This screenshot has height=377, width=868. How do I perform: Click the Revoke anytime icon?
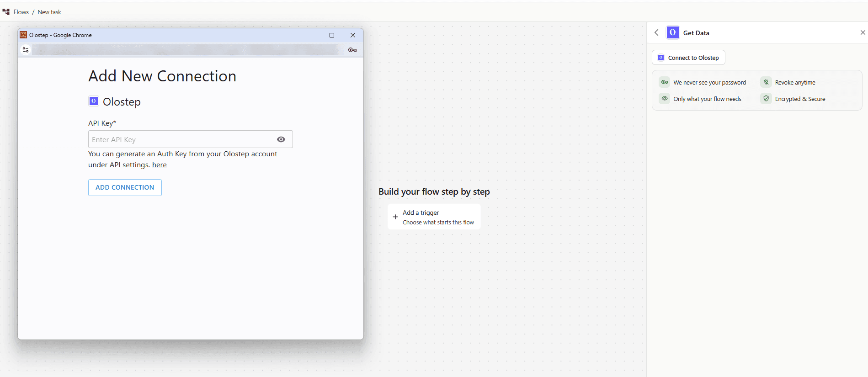click(x=766, y=82)
